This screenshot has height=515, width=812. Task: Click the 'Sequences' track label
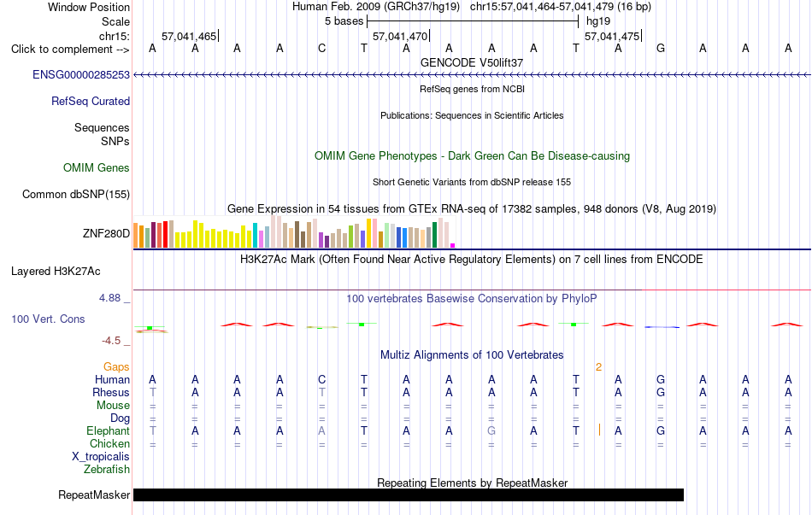[x=102, y=127]
